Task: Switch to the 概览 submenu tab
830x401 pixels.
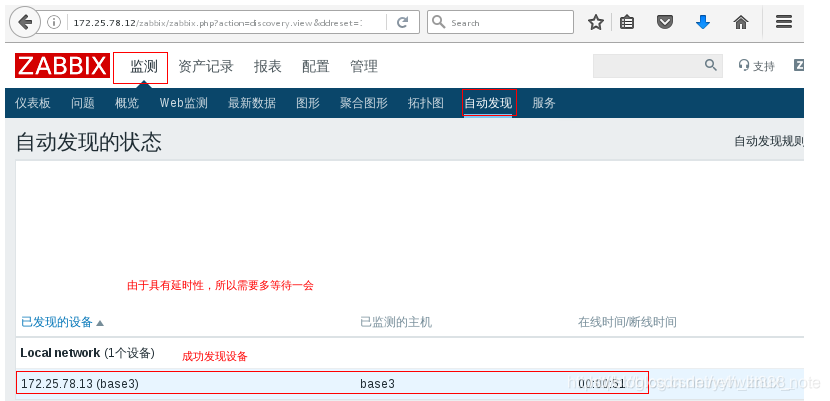Action: click(127, 103)
